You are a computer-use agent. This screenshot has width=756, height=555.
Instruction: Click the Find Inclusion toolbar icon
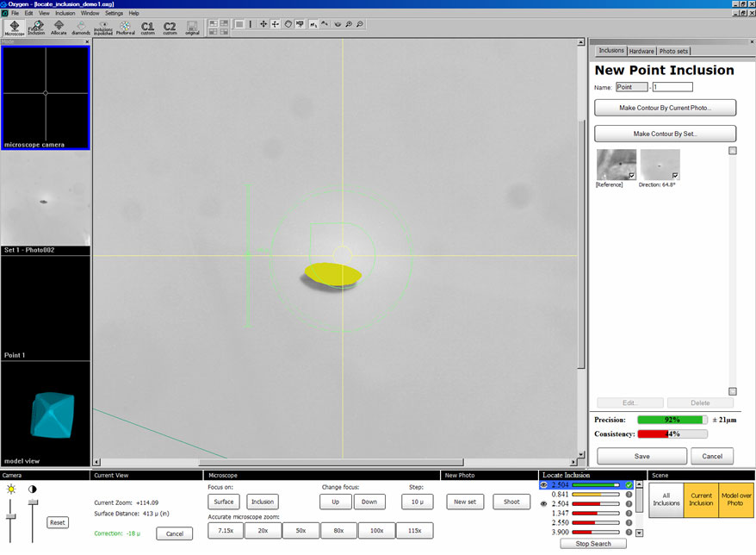[x=37, y=28]
